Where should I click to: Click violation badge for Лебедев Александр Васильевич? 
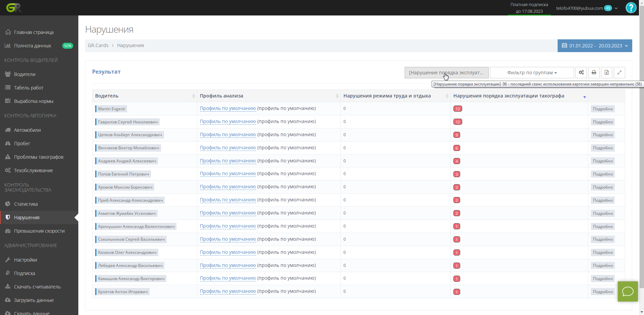[456, 266]
